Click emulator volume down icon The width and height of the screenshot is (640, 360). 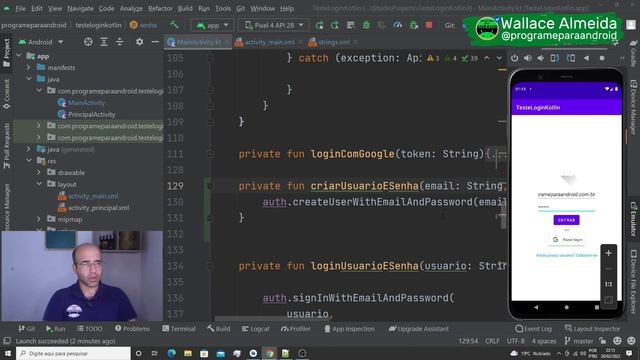(x=541, y=58)
